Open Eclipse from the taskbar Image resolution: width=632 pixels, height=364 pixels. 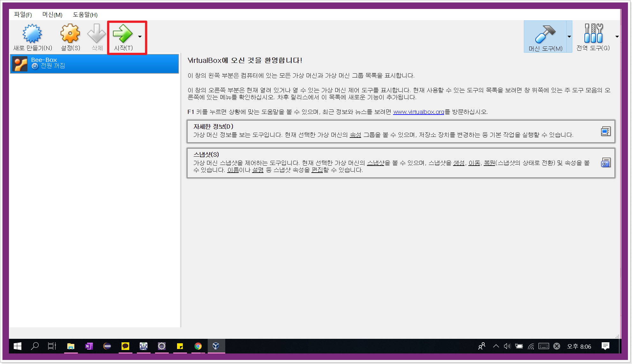(x=107, y=346)
